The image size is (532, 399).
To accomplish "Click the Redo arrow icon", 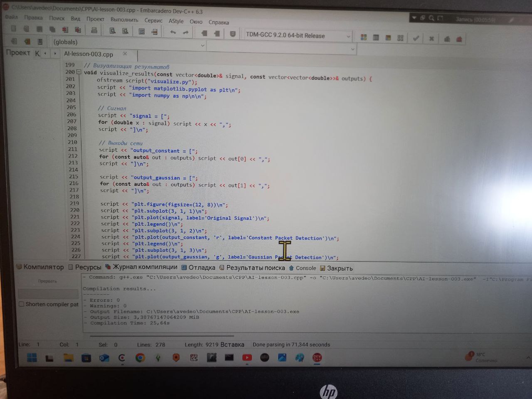I will point(185,32).
